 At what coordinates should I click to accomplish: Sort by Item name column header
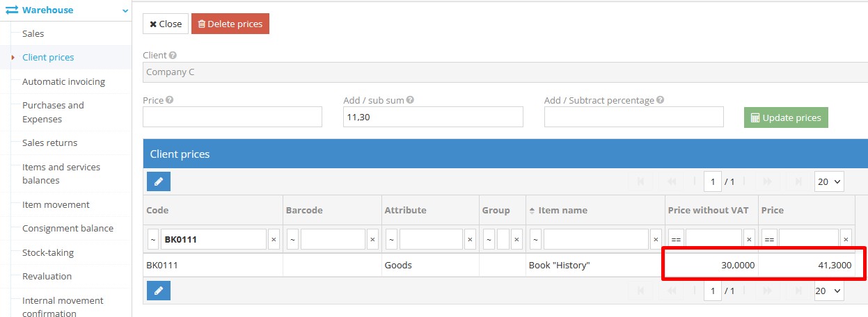(562, 210)
